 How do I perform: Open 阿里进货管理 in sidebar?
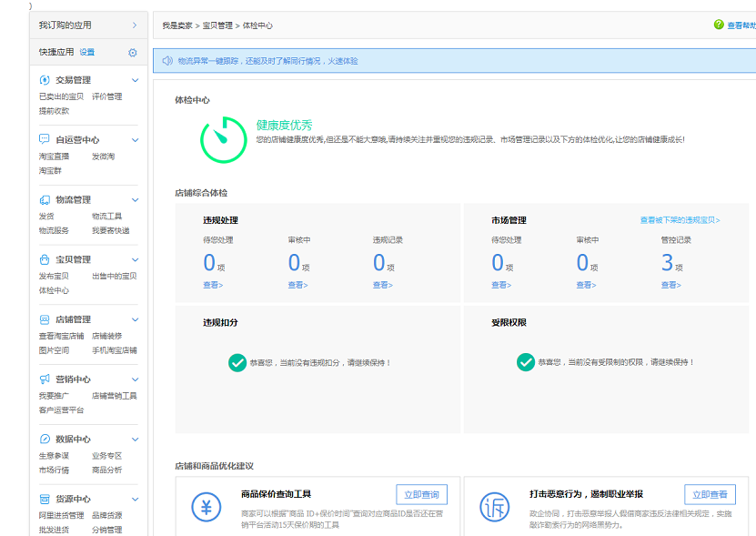coord(61,515)
